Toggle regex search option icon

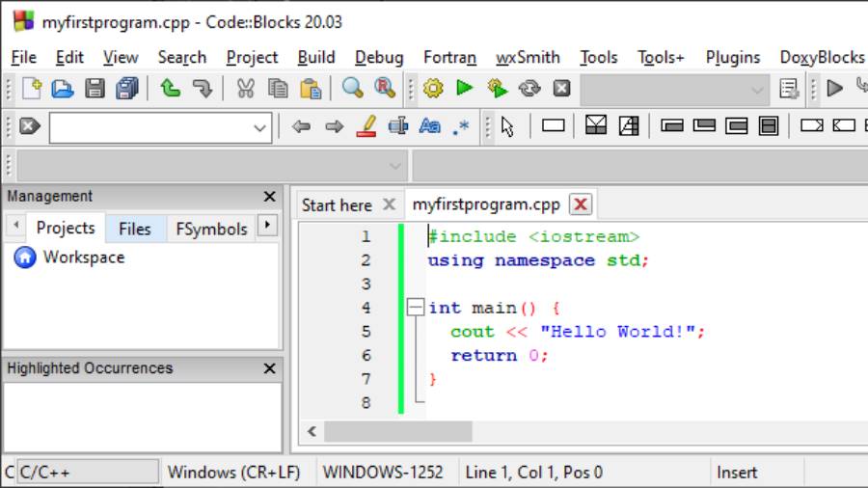click(462, 126)
